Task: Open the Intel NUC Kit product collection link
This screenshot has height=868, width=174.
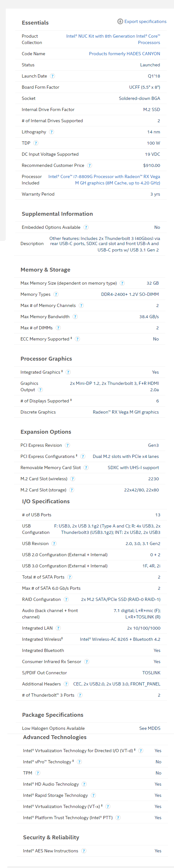Action: coord(113,40)
